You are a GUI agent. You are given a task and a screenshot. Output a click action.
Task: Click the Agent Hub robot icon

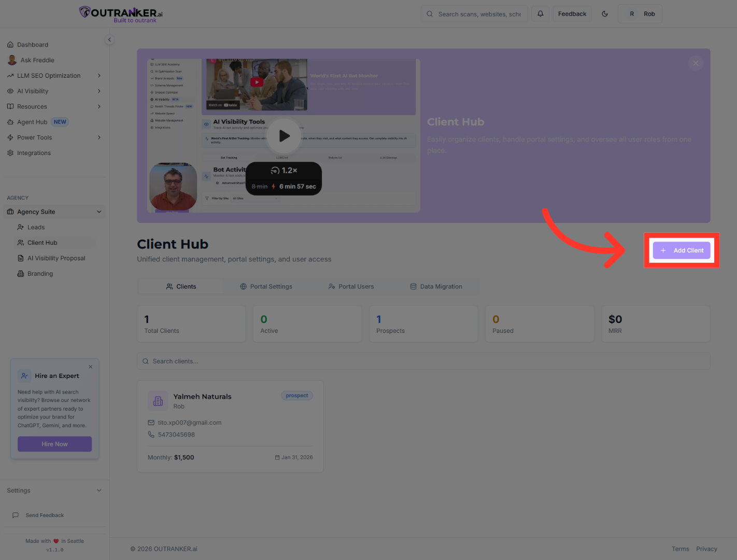[x=10, y=122]
